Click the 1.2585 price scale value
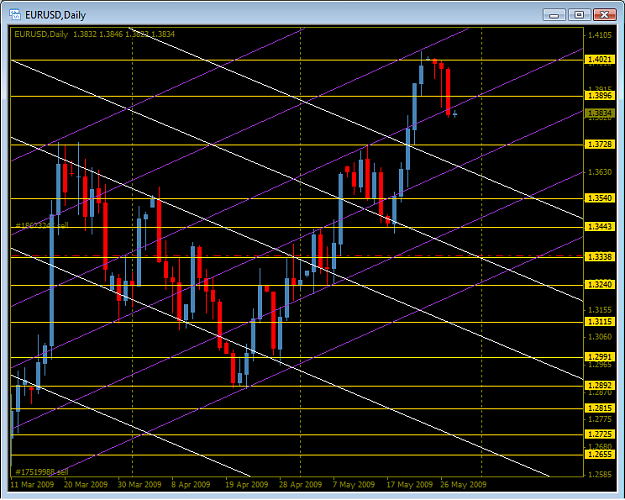This screenshot has height=500, width=625. (x=599, y=475)
